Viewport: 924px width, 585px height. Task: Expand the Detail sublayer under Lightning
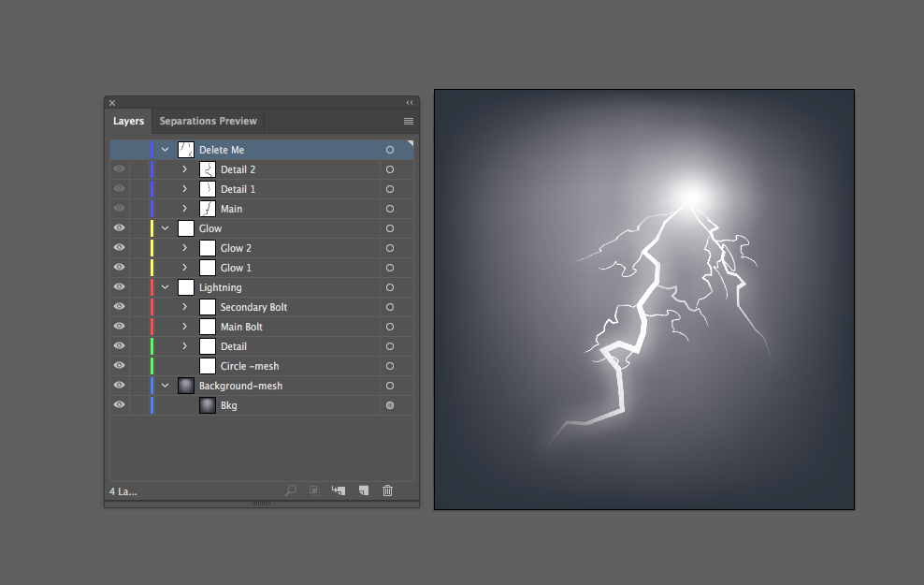184,346
